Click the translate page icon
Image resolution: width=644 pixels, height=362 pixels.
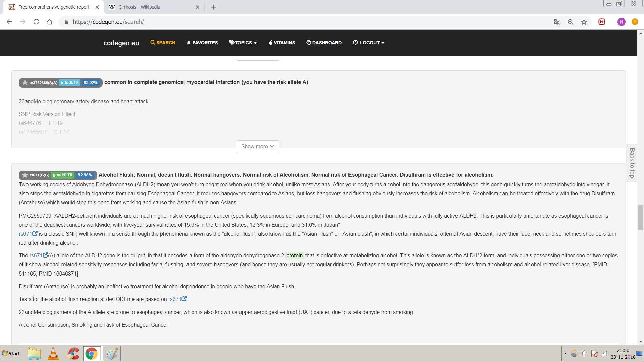557,22
